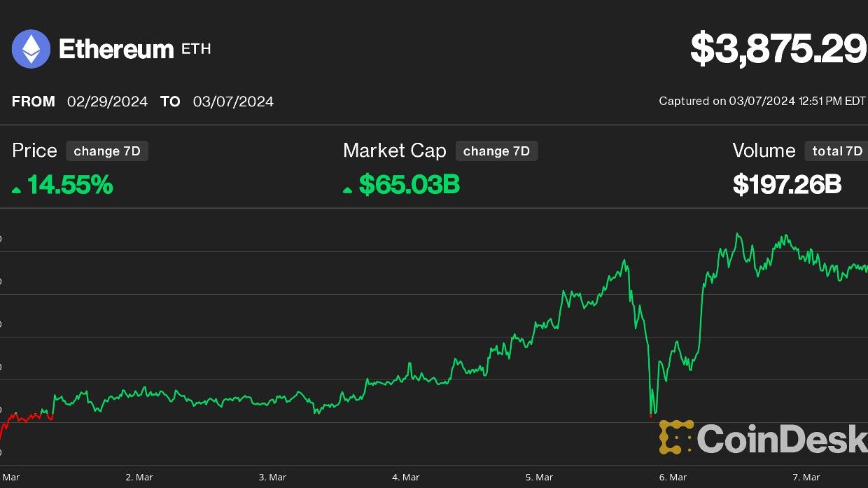Open the FROM date 02/29/2024 selector
Viewport: 868px width, 488px height.
107,102
